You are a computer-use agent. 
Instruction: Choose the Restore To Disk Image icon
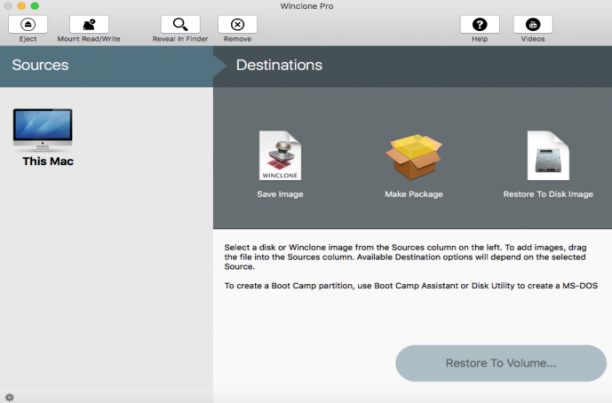548,155
